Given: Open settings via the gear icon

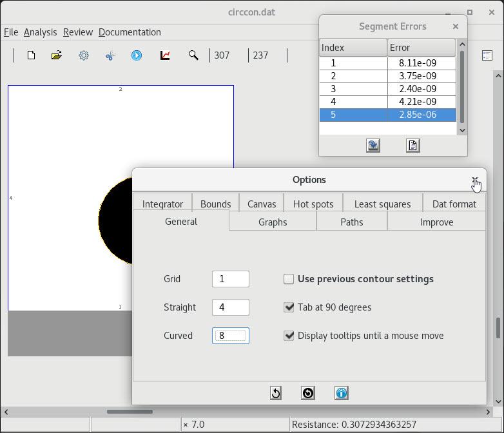Looking at the screenshot, I should pyautogui.click(x=84, y=55).
